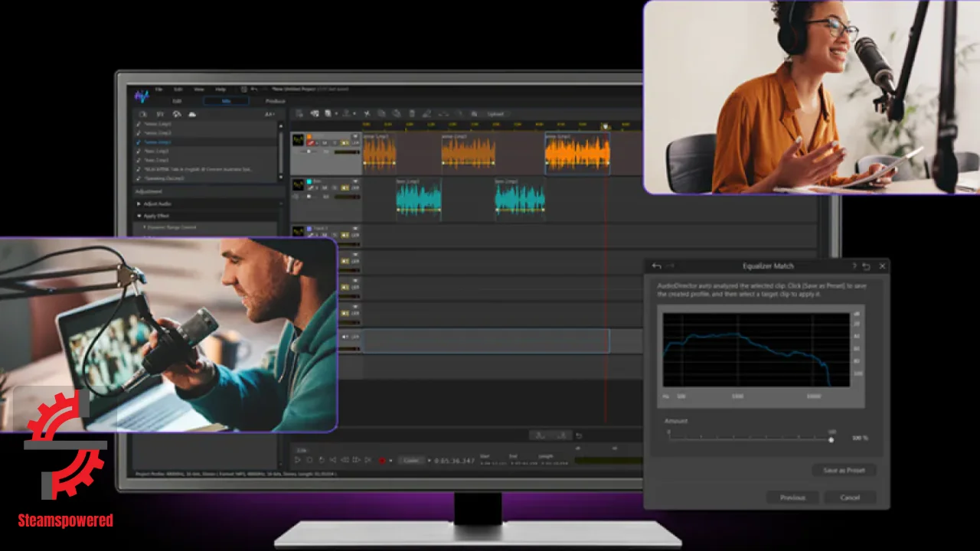
Task: Click waveform thumbnail of cyan track
Action: (299, 184)
